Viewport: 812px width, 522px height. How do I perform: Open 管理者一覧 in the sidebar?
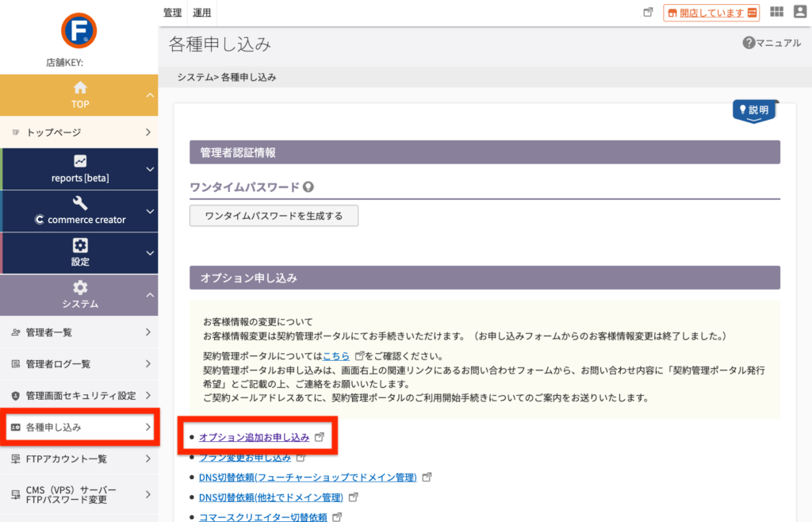coord(79,332)
